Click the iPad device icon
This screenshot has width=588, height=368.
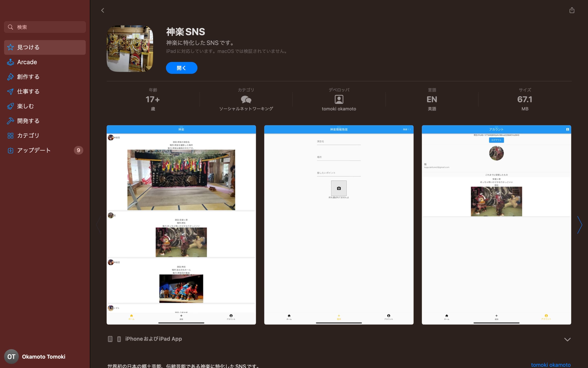[110, 339]
